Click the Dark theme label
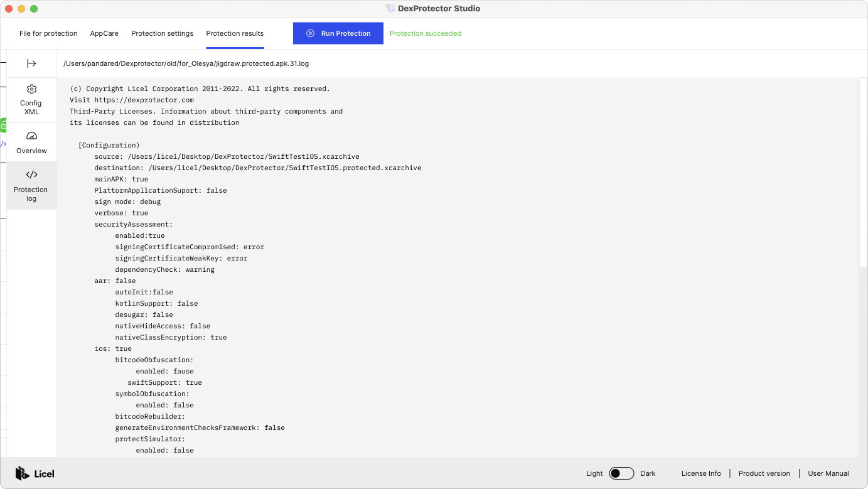This screenshot has width=868, height=489. click(x=648, y=473)
